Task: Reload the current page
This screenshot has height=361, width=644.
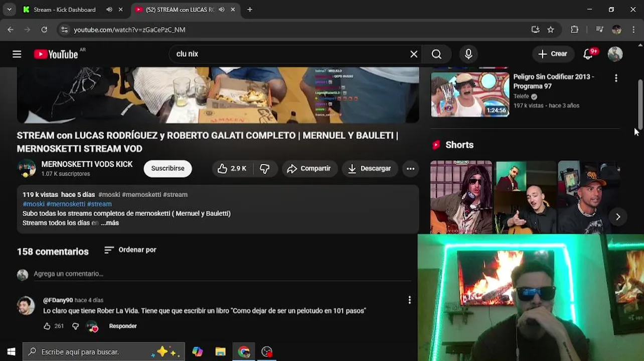Action: pos(44,30)
